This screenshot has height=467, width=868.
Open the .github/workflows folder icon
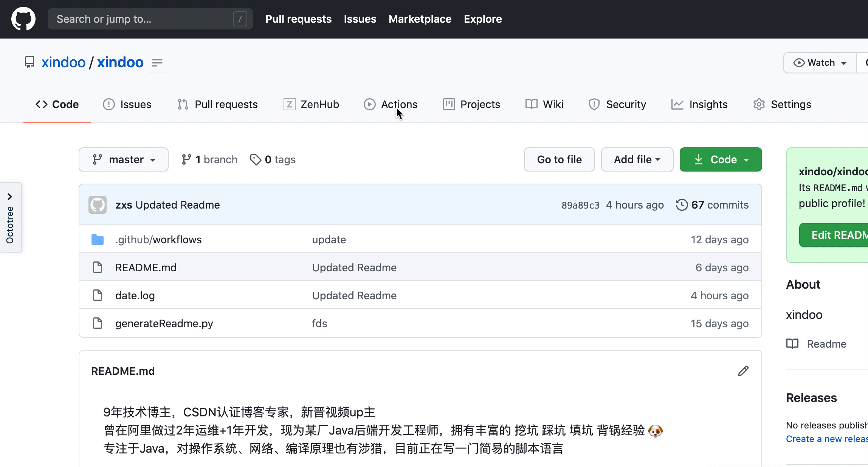pos(98,240)
